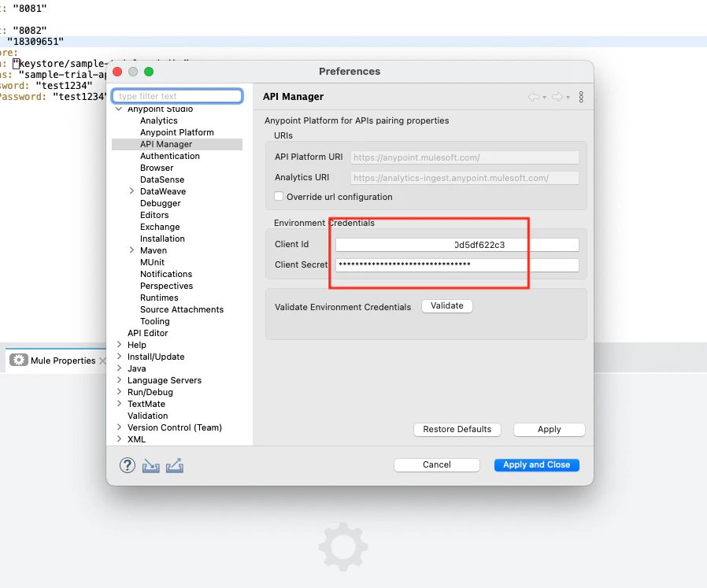Expand the XML preferences node
This screenshot has width=707, height=588.
pyautogui.click(x=119, y=438)
